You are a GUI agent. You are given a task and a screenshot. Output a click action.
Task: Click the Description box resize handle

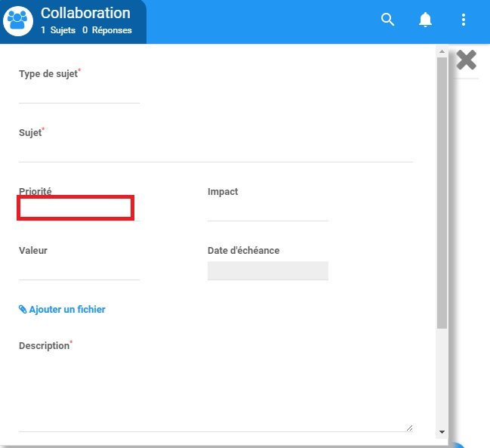tap(410, 428)
